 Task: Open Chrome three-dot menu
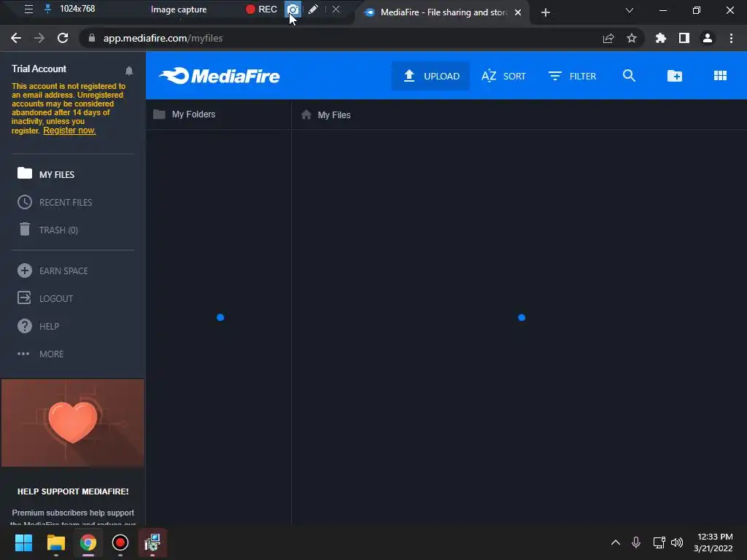731,38
